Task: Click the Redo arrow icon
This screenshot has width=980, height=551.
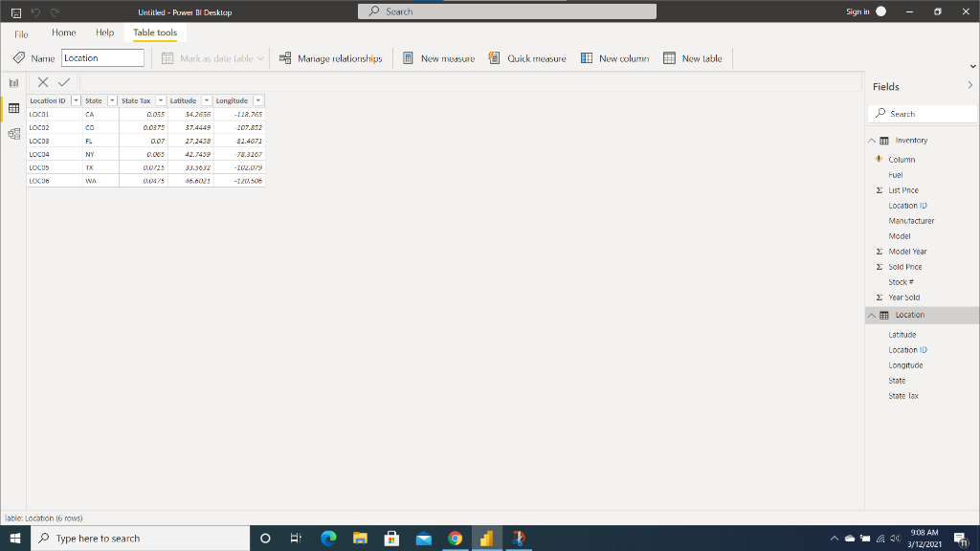Action: click(55, 12)
